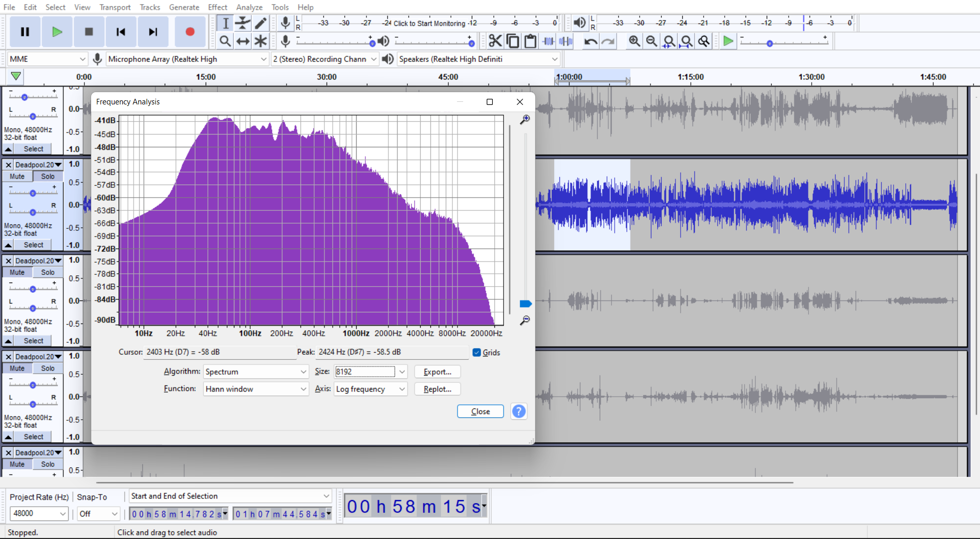The image size is (980, 539).
Task: Open the Transport menu
Action: (x=115, y=7)
